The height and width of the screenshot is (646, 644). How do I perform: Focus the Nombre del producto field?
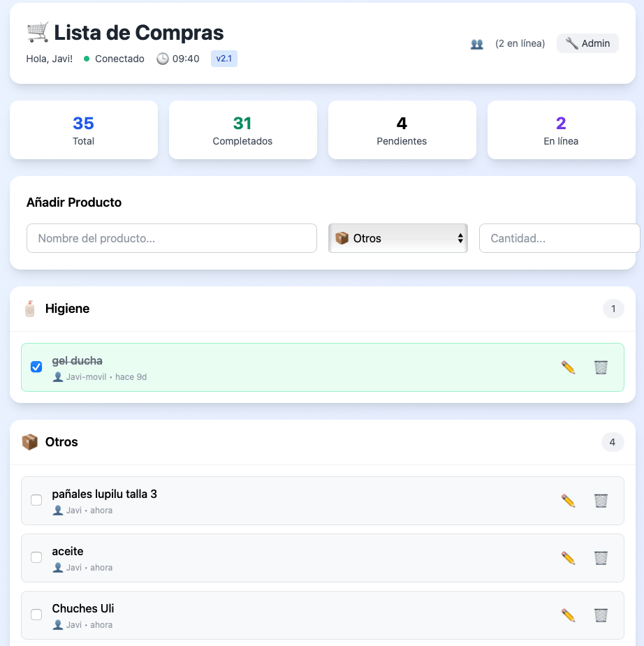tap(172, 238)
